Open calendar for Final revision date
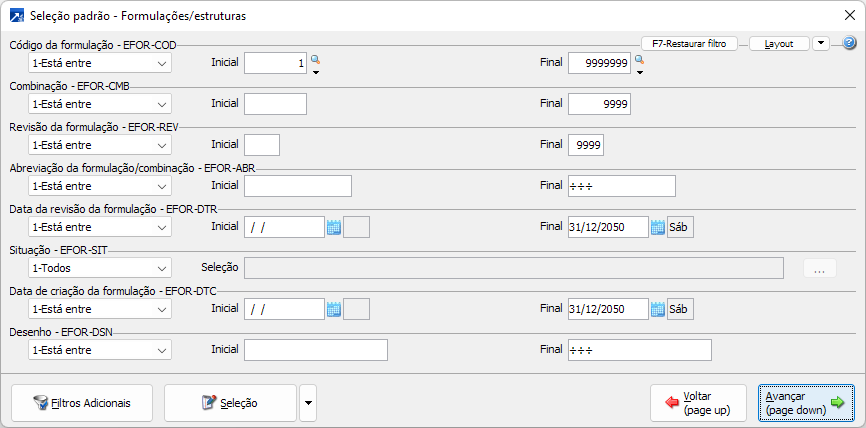The width and height of the screenshot is (866, 428). (x=658, y=227)
